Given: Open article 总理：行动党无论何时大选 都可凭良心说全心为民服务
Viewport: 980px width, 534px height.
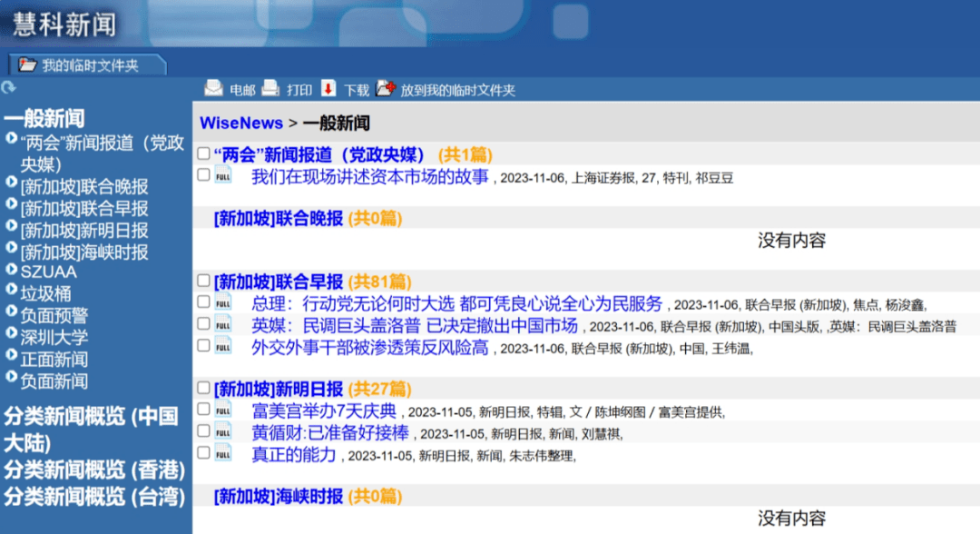Looking at the screenshot, I should 456,304.
